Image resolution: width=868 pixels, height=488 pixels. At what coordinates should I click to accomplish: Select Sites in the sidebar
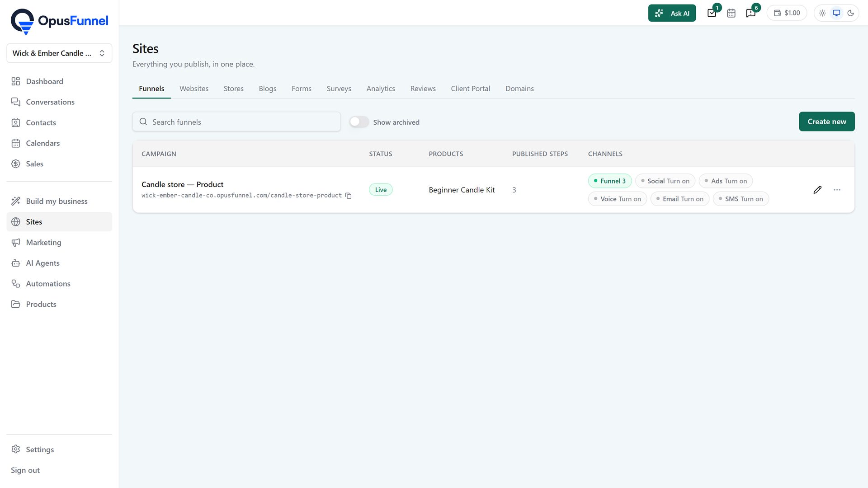59,222
